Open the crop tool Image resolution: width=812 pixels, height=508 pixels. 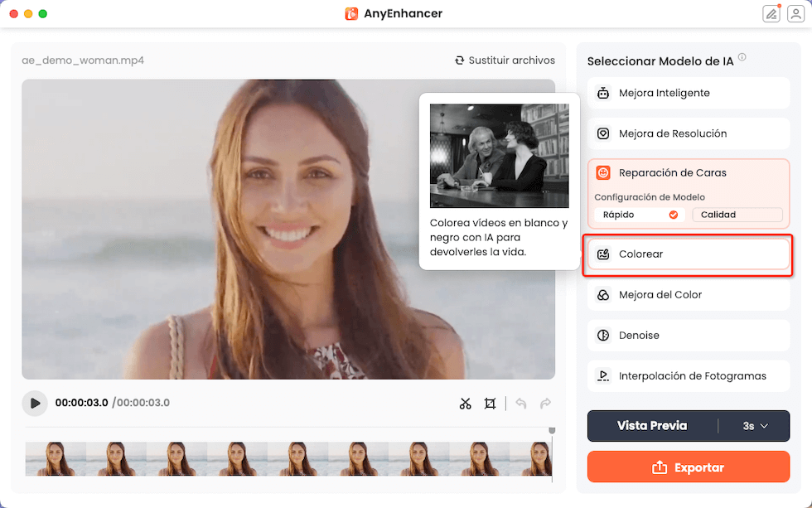tap(490, 404)
